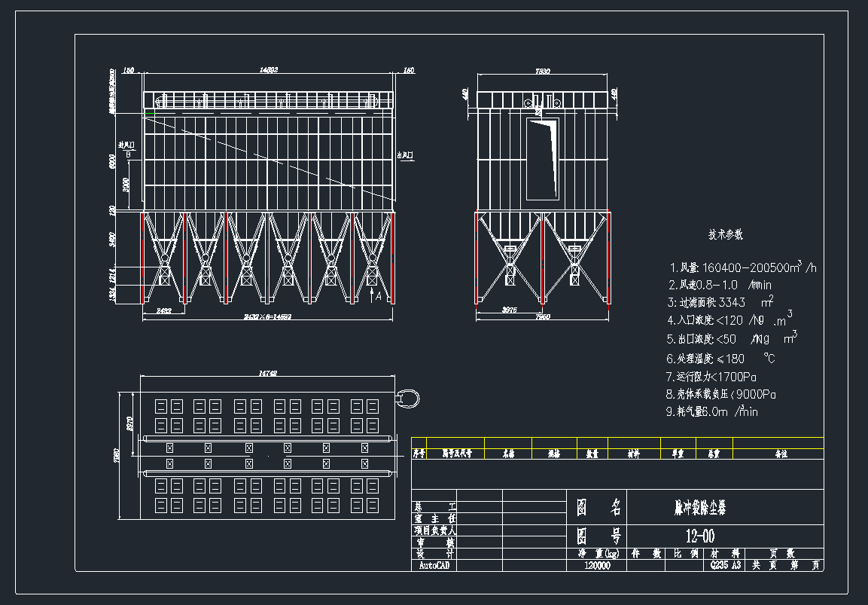Select the Q235 A3 material text
The height and width of the screenshot is (605, 868).
pyautogui.click(x=725, y=565)
